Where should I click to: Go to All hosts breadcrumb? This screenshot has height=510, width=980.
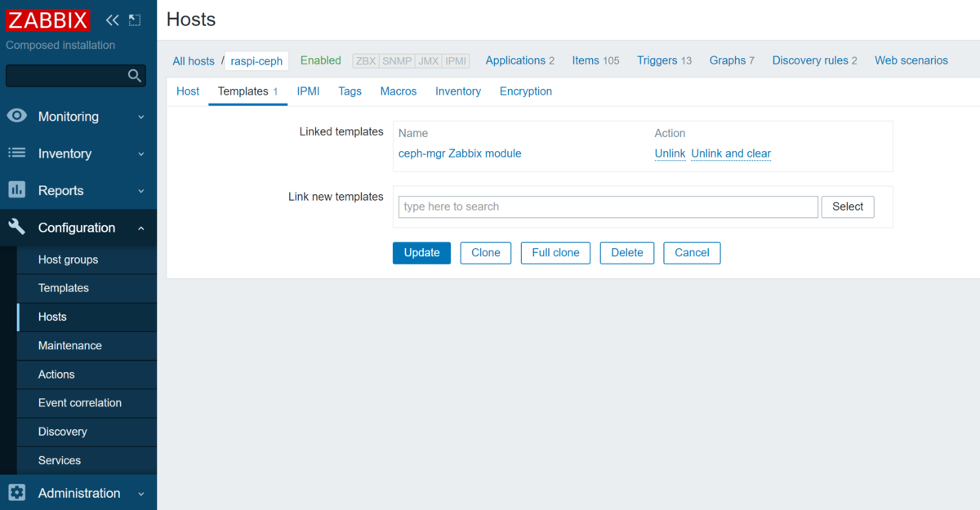pyautogui.click(x=194, y=61)
